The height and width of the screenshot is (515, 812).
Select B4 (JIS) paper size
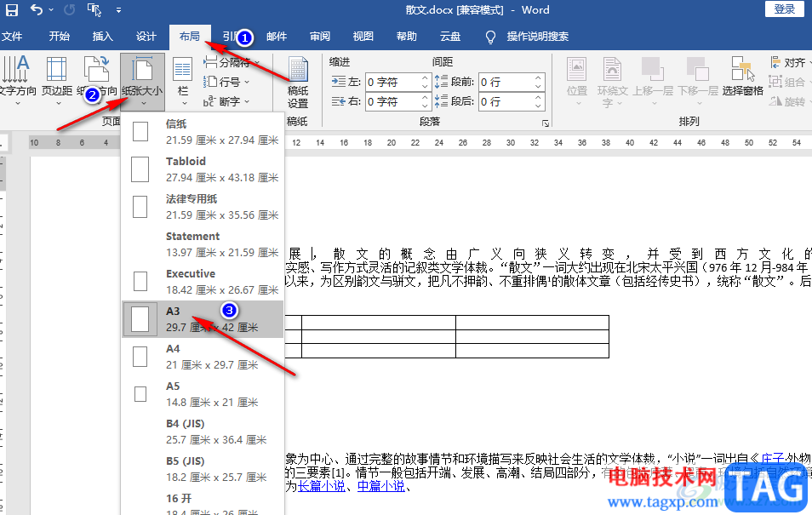[x=203, y=431]
